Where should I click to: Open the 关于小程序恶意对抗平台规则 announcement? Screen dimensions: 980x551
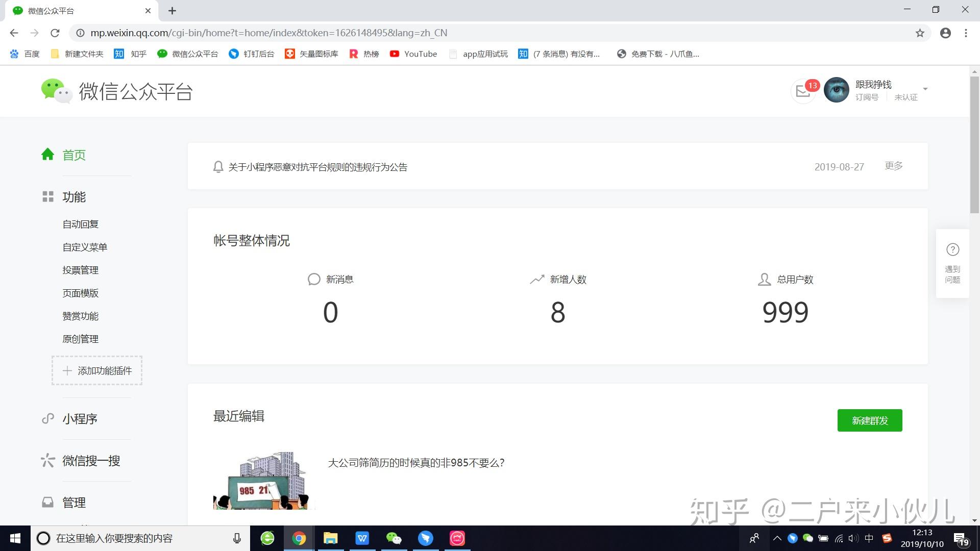(x=318, y=167)
